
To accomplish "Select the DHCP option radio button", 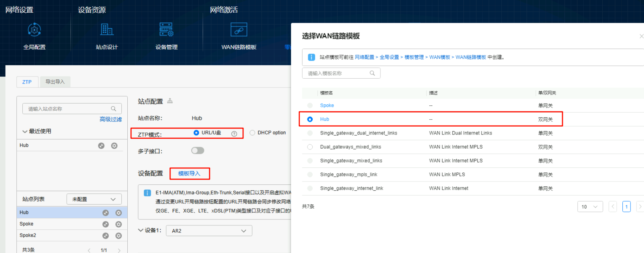I will pyautogui.click(x=252, y=133).
